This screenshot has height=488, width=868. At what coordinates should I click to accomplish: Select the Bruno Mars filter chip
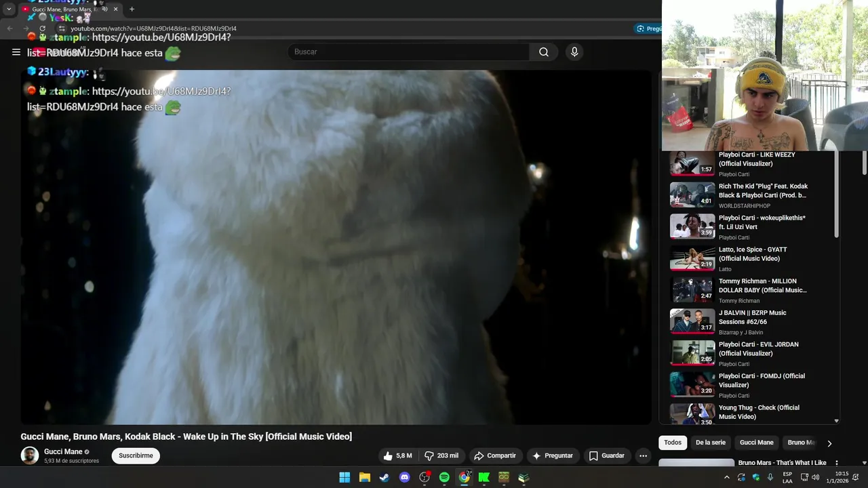(801, 443)
